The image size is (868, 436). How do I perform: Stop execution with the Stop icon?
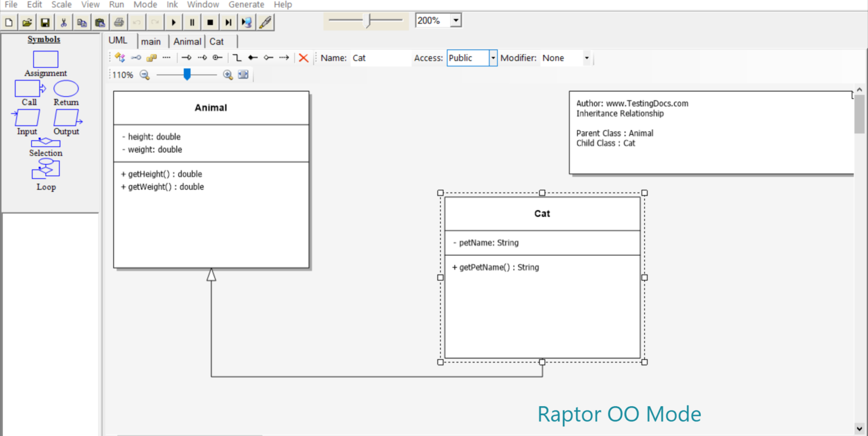point(210,21)
